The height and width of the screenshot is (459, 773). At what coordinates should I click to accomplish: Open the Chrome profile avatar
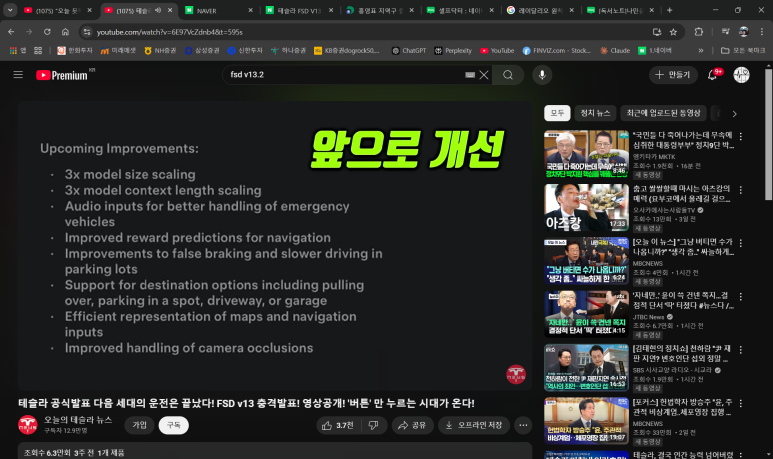(x=743, y=32)
